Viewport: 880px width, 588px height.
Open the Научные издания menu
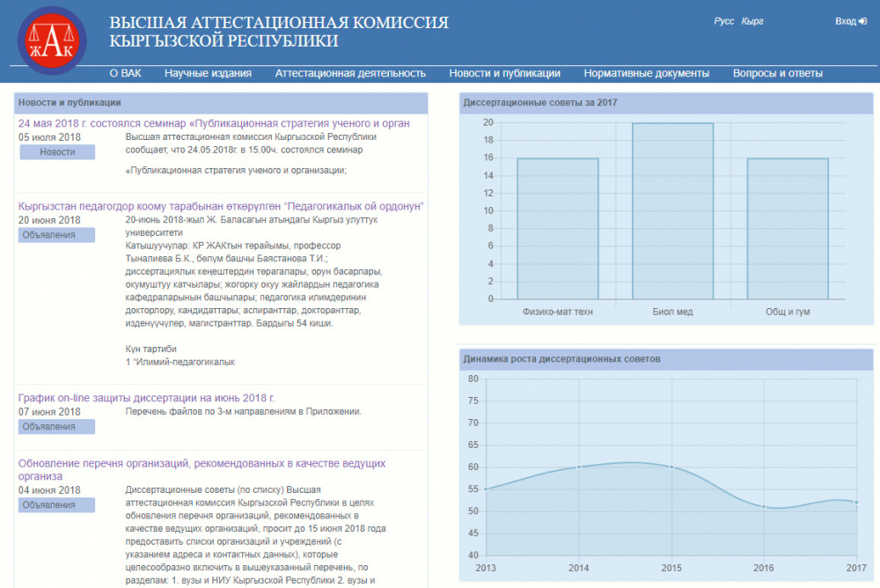pyautogui.click(x=208, y=73)
